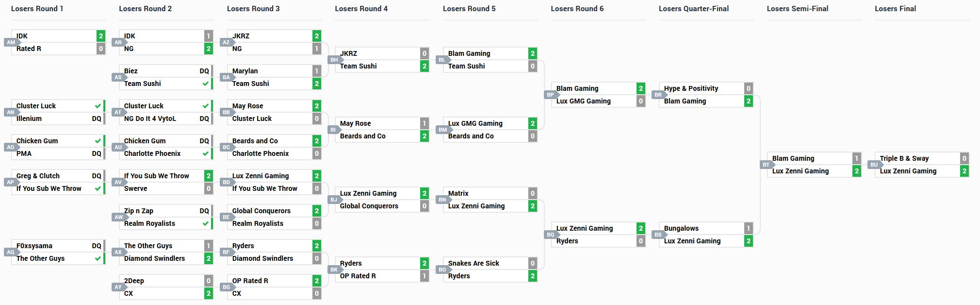Click the BP match badge
Image resolution: width=980 pixels, height=305 pixels.
[550, 95]
